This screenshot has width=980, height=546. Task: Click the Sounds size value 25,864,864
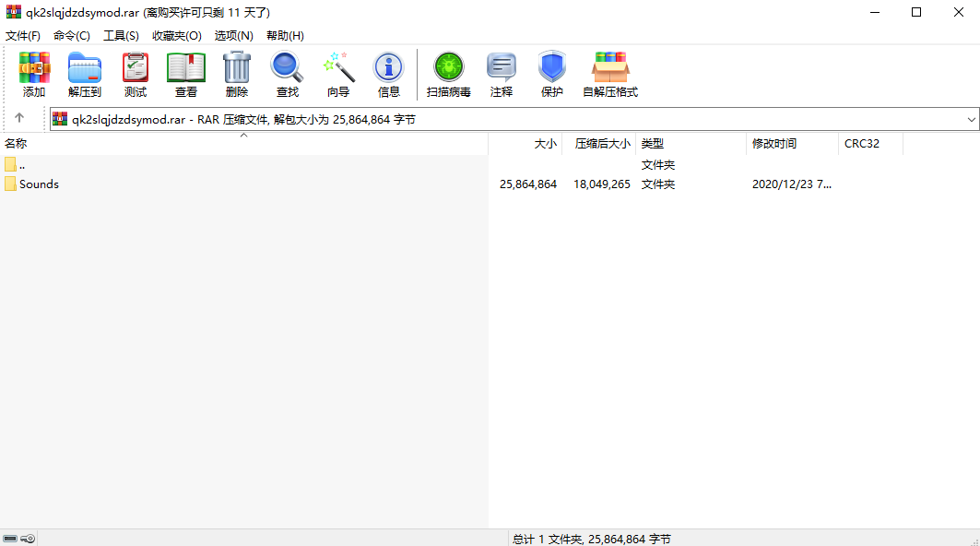(x=528, y=184)
